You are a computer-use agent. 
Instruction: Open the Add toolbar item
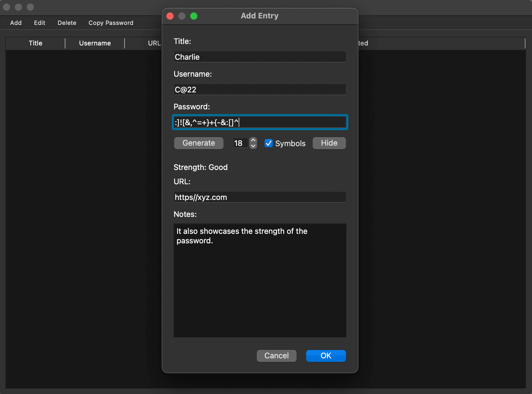(16, 23)
